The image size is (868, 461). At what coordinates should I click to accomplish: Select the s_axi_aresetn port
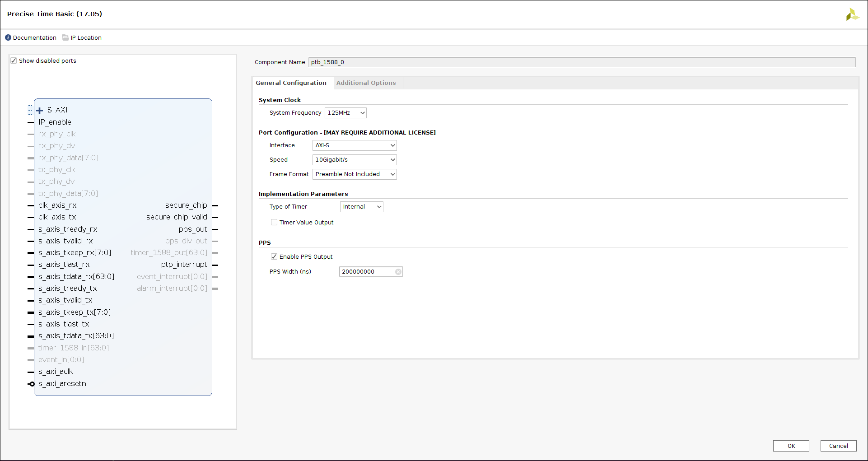pos(62,384)
